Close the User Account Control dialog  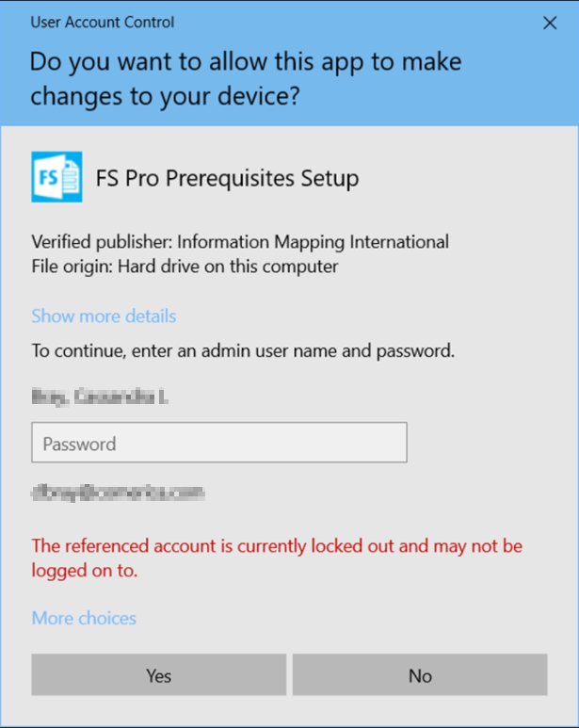550,24
